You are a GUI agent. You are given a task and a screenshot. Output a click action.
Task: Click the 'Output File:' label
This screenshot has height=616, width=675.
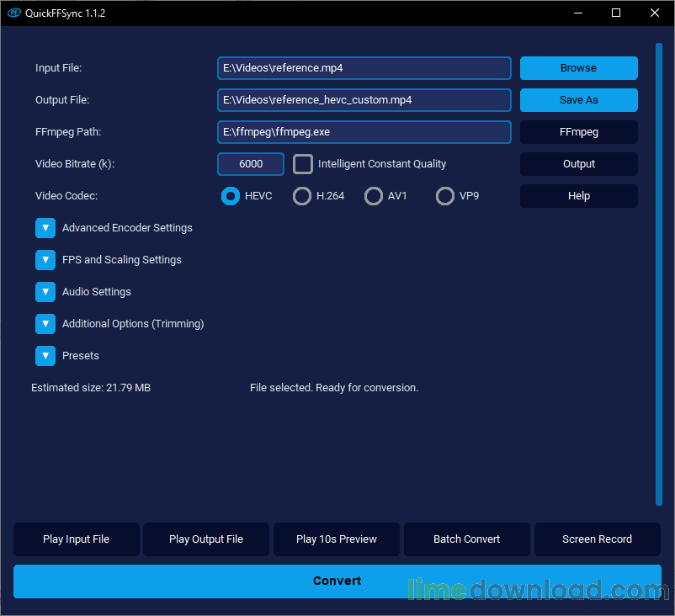(62, 100)
